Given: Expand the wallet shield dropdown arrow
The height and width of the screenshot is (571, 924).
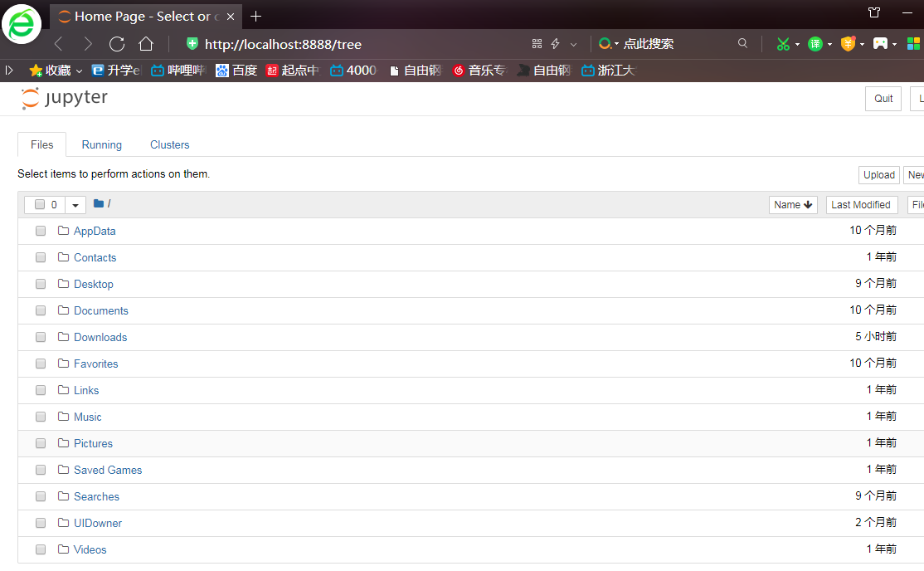Looking at the screenshot, I should pyautogui.click(x=862, y=44).
